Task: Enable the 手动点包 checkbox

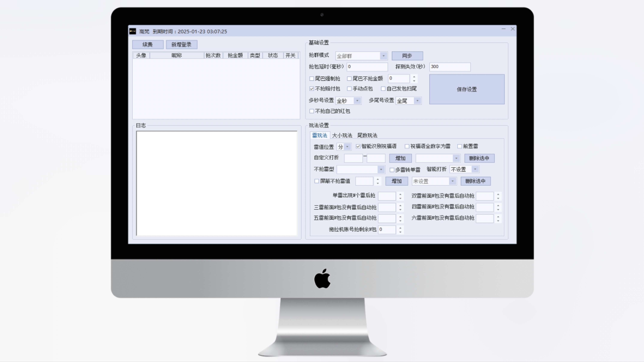Action: coord(349,89)
